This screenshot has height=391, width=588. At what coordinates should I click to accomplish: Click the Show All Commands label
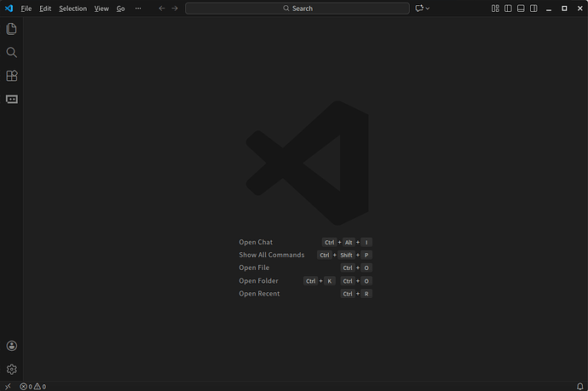point(272,255)
